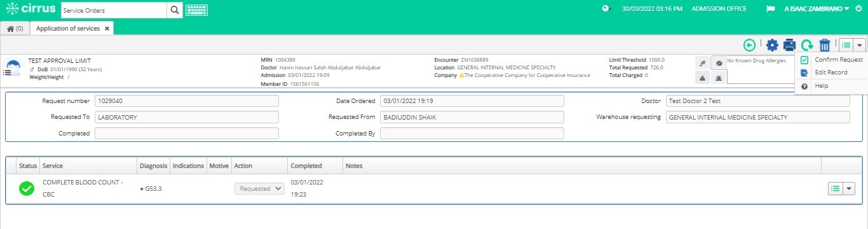The image size is (868, 229).
Task: Click the printer icon in toolbar
Action: (789, 45)
